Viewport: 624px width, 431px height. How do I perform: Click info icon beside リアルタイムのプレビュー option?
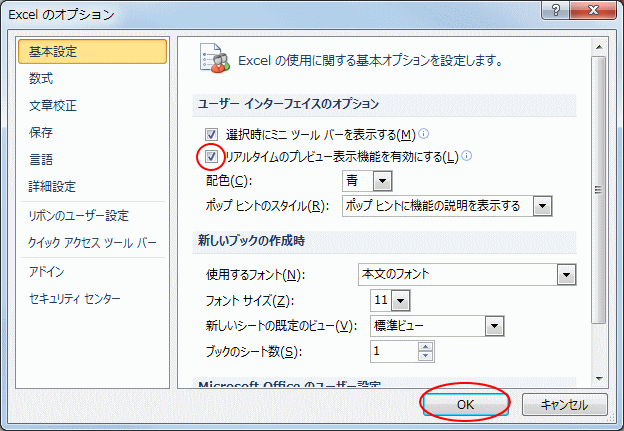[x=467, y=156]
